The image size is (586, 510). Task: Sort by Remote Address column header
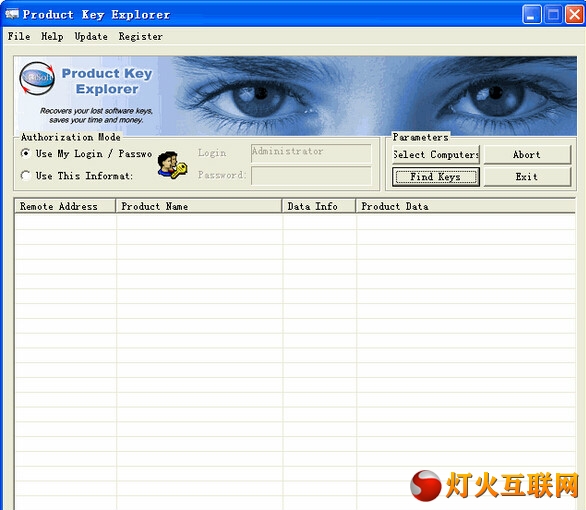pos(65,206)
